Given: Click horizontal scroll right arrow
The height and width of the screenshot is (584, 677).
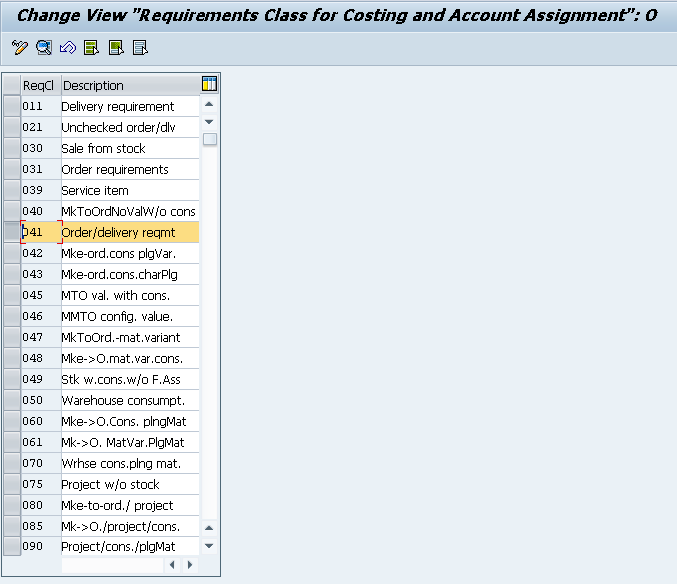Looking at the screenshot, I should tap(190, 565).
